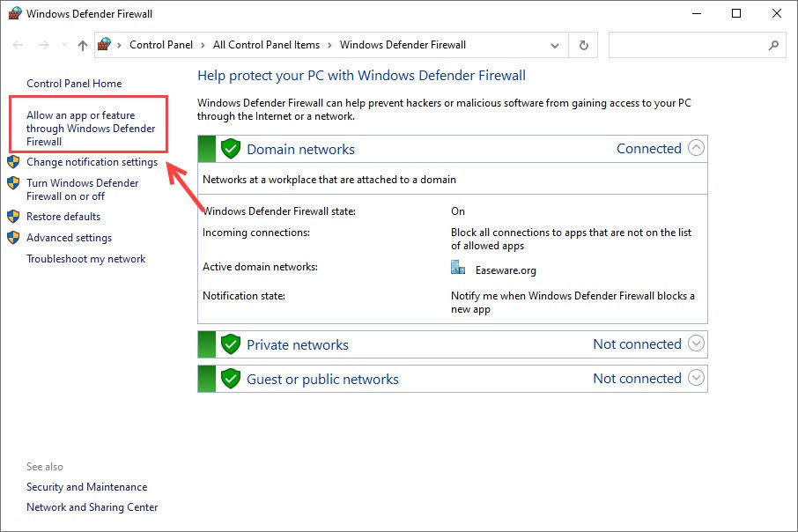This screenshot has height=532, width=798.
Task: Click the firewall icon in the address bar
Action: (x=104, y=44)
